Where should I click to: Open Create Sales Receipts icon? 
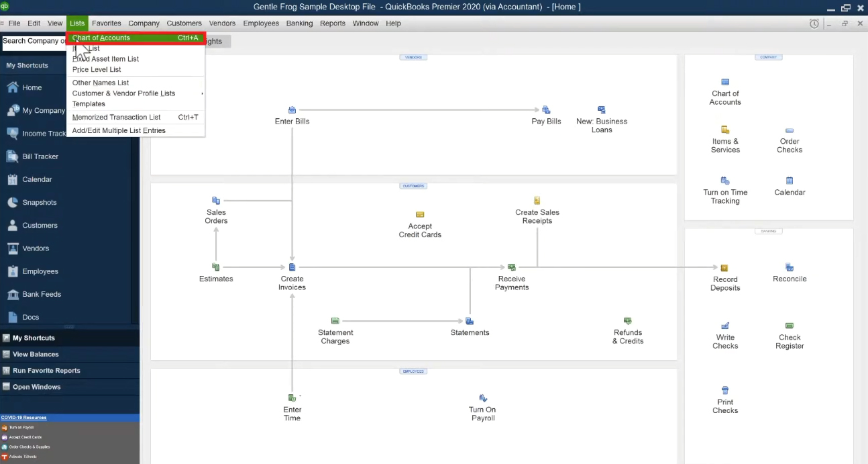pyautogui.click(x=537, y=201)
